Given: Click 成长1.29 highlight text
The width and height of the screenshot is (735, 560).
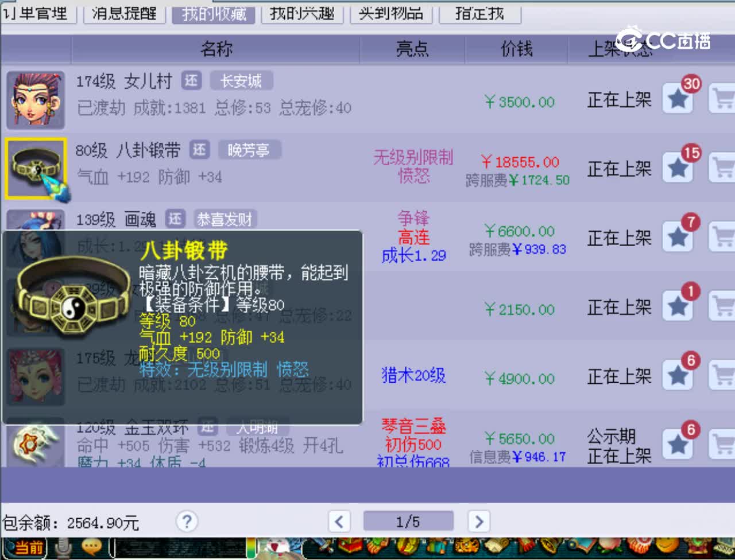Looking at the screenshot, I should [413, 255].
